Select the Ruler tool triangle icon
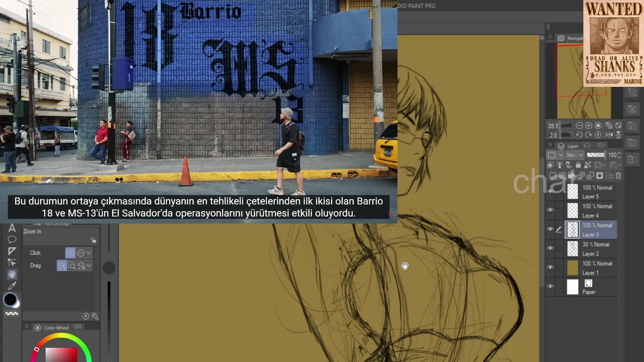 pyautogui.click(x=12, y=251)
